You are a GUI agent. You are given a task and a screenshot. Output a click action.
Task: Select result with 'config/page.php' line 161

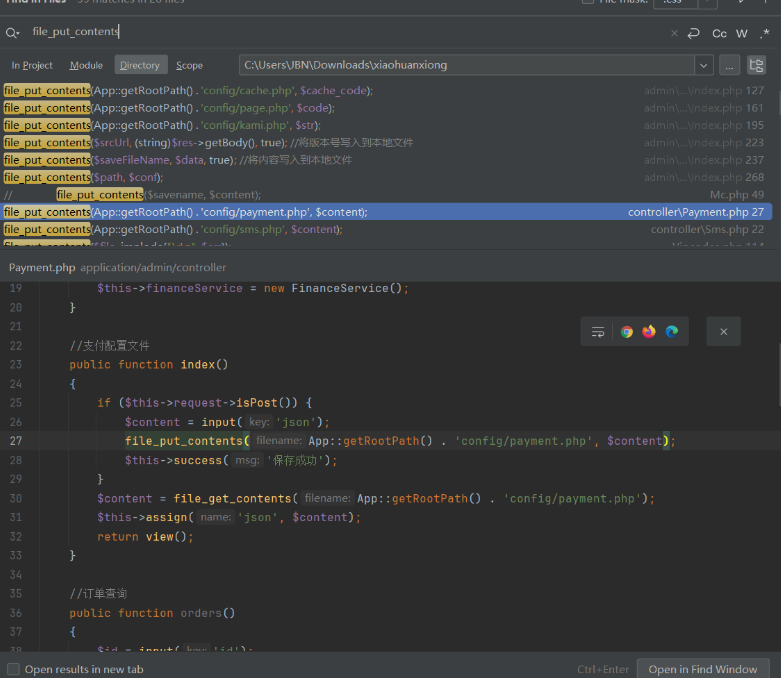[384, 108]
